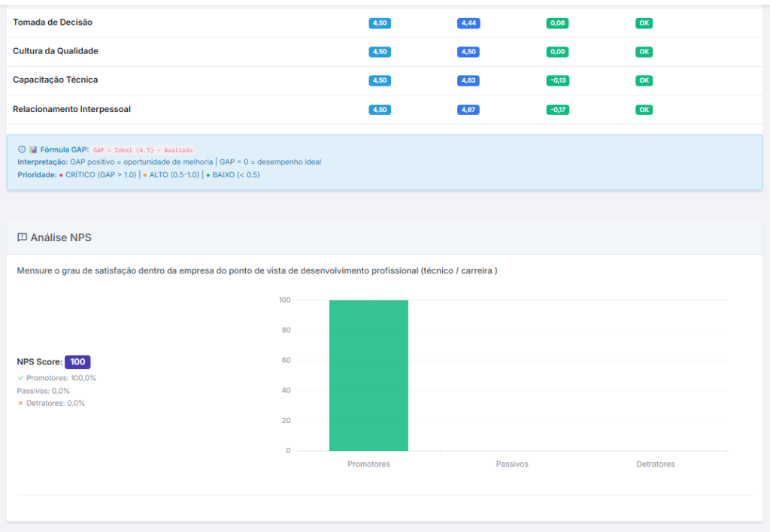Click the purple NPS Score 100 badge
This screenshot has height=532, width=770.
pos(77,361)
